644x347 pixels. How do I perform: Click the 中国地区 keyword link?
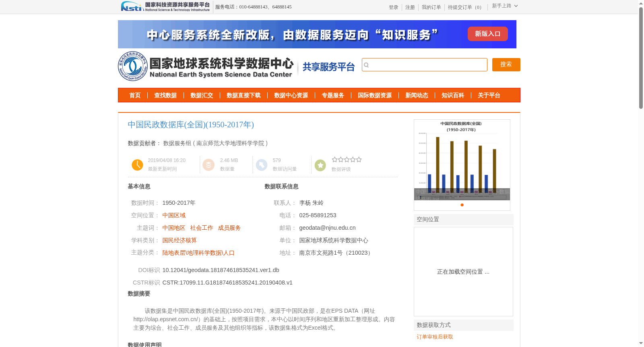174,228
